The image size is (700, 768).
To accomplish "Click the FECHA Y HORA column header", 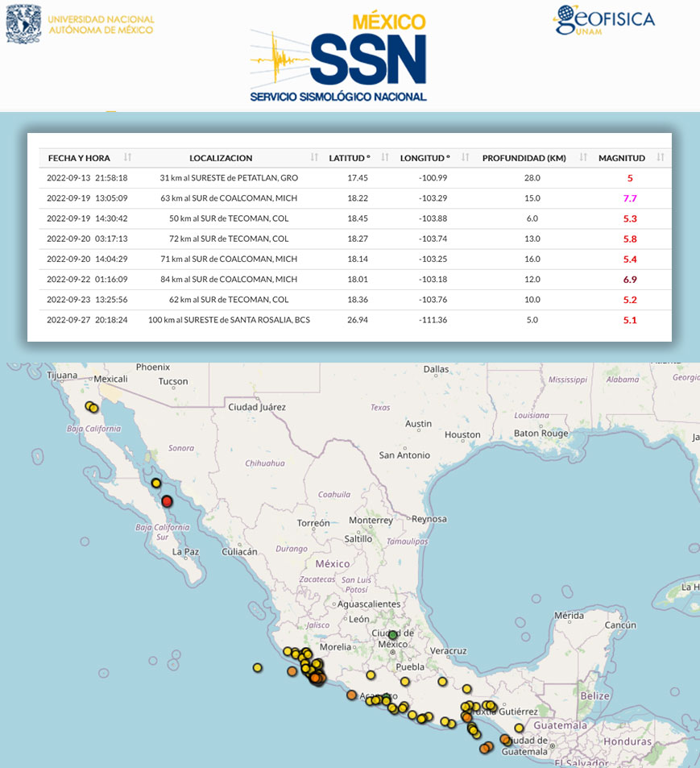I will (79, 158).
